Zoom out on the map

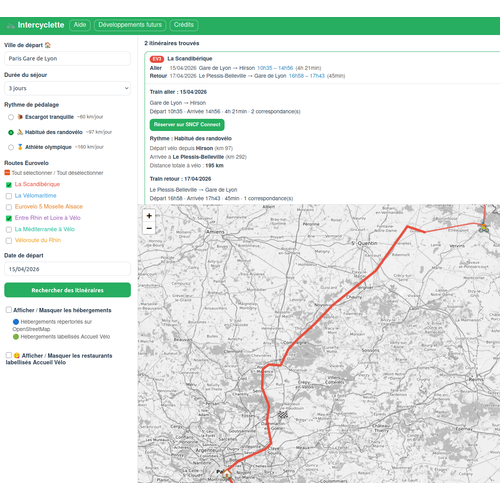point(149,228)
